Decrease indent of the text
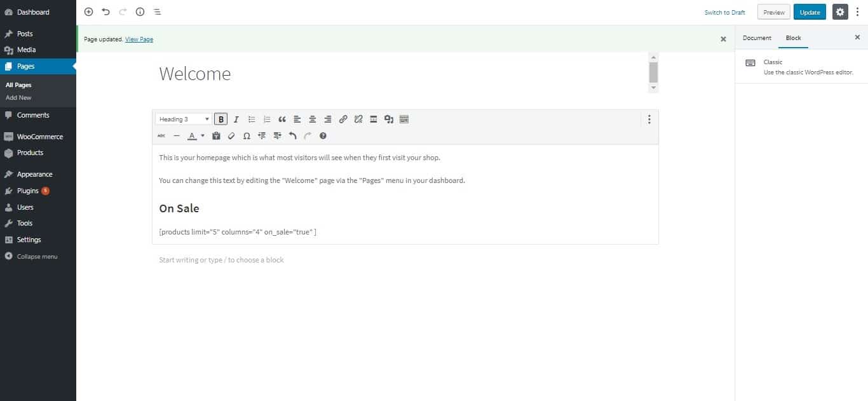The image size is (868, 401). point(262,135)
